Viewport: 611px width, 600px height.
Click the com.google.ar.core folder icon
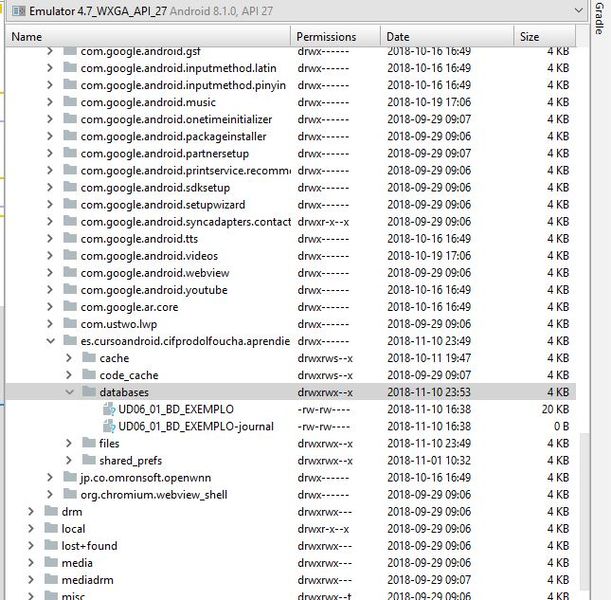(x=70, y=306)
